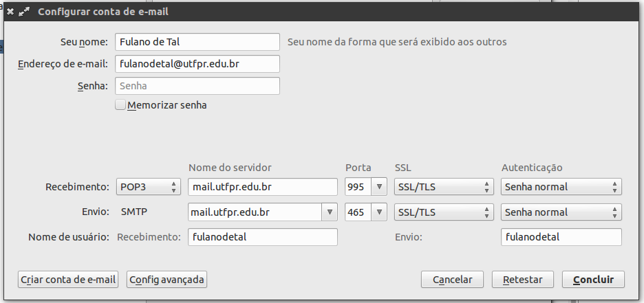The height and width of the screenshot is (303, 644).
Task: Click the Recebimento username field
Action: coord(262,237)
